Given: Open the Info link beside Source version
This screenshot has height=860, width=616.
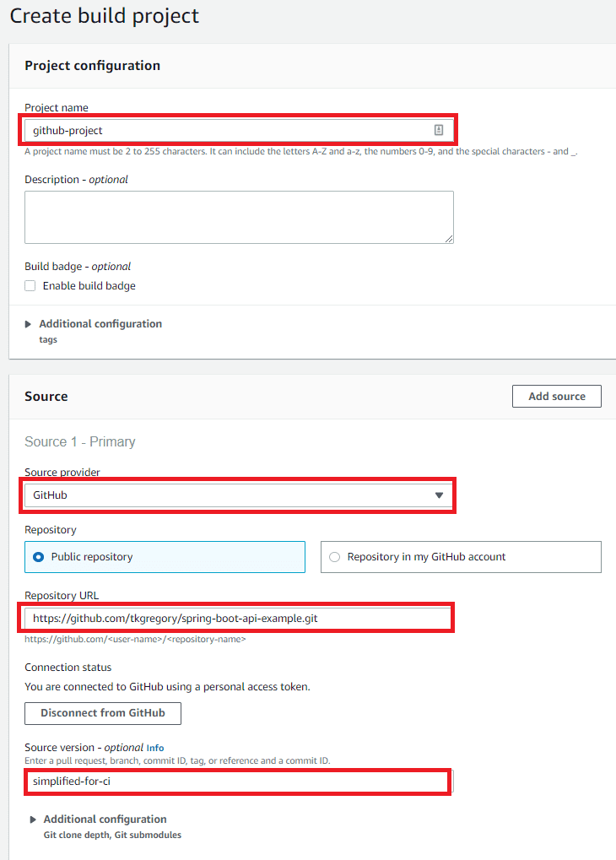Looking at the screenshot, I should (x=155, y=748).
